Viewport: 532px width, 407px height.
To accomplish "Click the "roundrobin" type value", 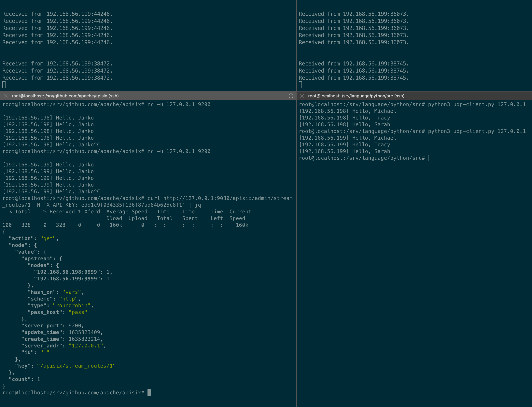I will [x=71, y=305].
